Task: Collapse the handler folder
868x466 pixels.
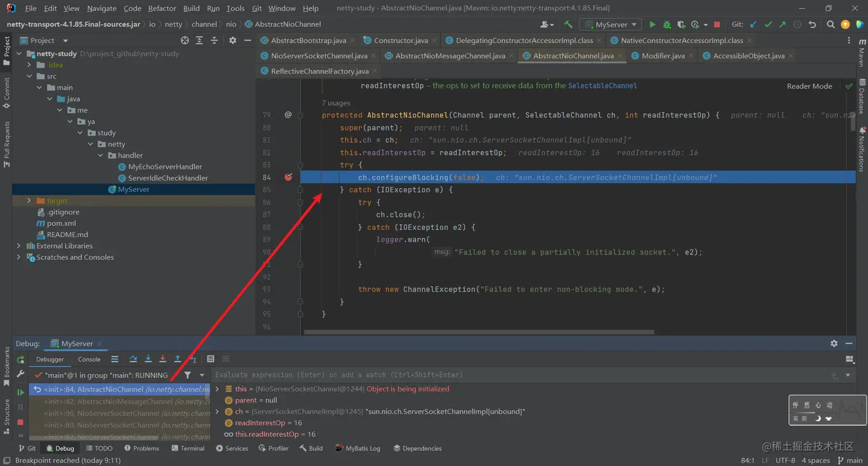Action: 100,156
